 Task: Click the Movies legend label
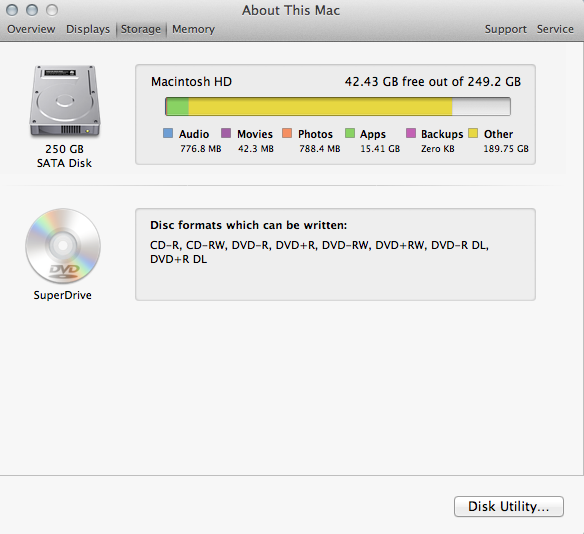[x=255, y=134]
